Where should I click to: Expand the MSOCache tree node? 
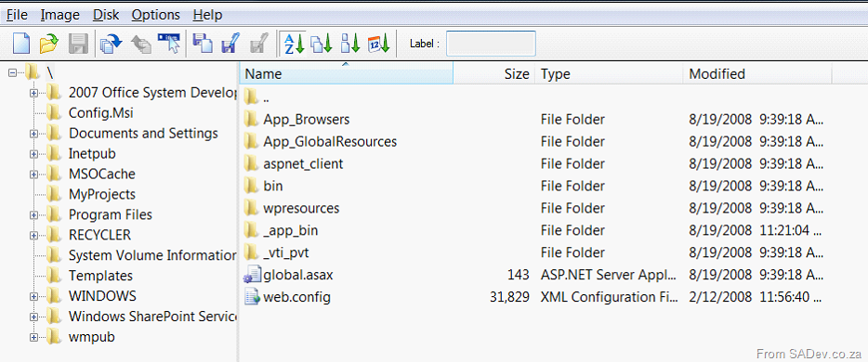click(x=34, y=175)
